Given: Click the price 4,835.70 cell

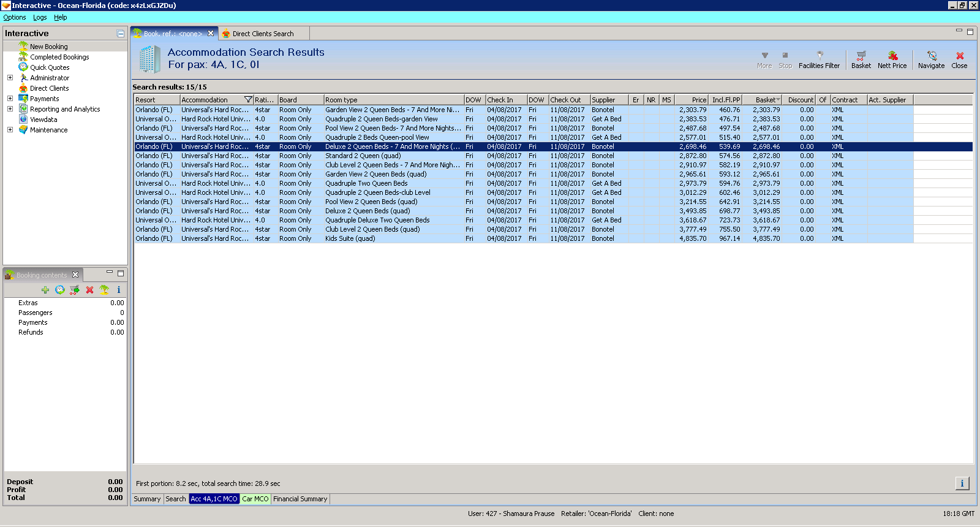Looking at the screenshot, I should pos(692,238).
